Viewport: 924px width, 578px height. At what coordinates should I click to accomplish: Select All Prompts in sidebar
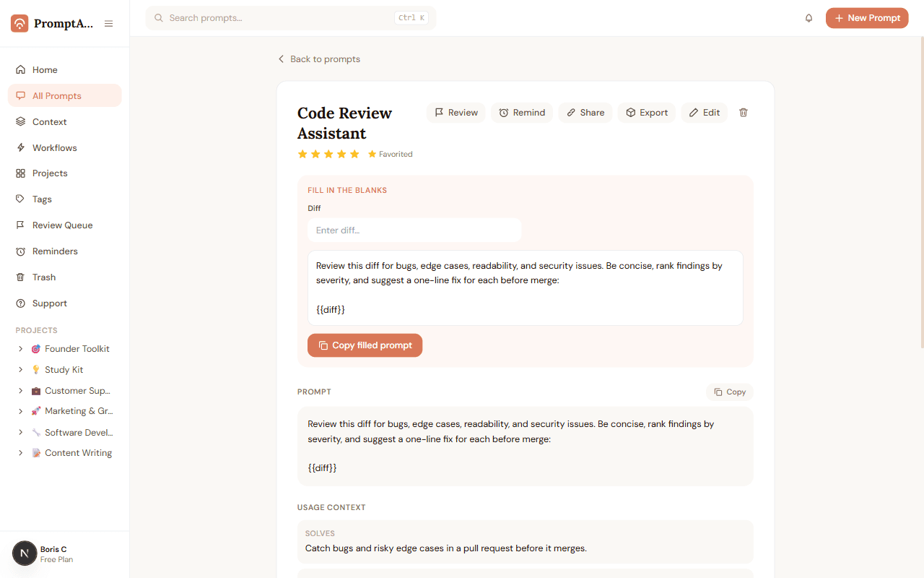(65, 95)
